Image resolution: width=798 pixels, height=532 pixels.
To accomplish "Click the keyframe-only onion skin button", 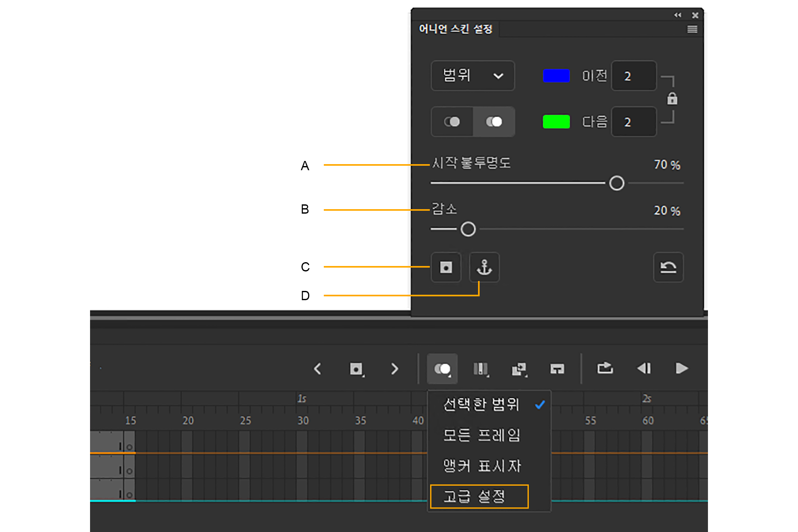I will coord(445,268).
